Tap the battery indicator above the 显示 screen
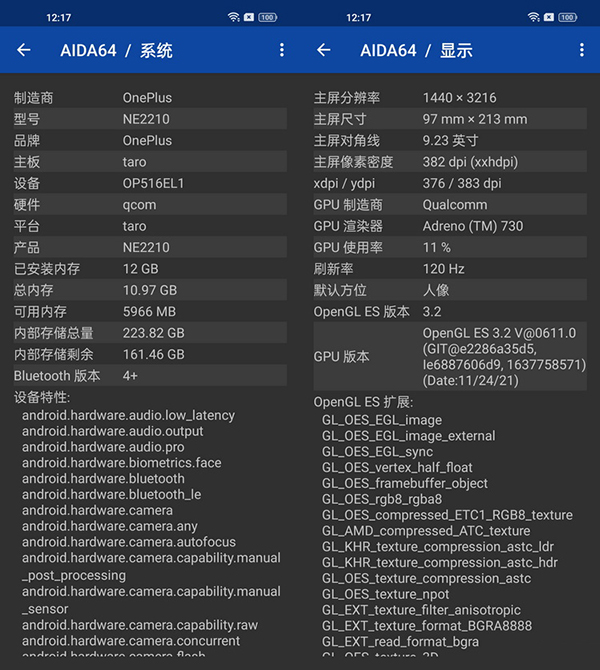 pos(567,17)
